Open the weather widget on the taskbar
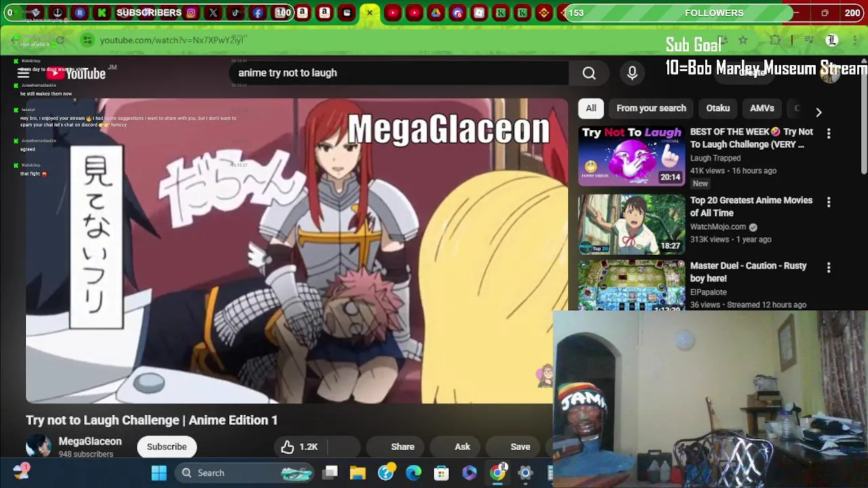Image resolution: width=868 pixels, height=488 pixels. point(21,472)
